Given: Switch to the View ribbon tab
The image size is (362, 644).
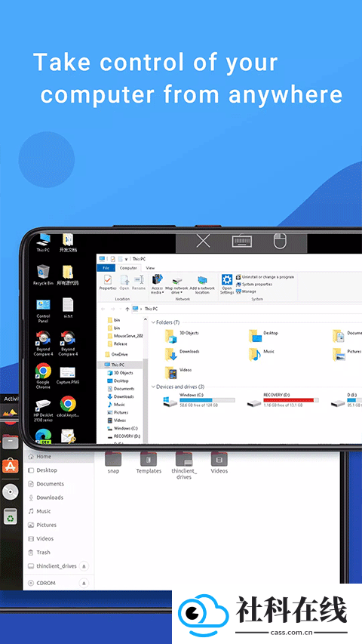Looking at the screenshot, I should 150,268.
